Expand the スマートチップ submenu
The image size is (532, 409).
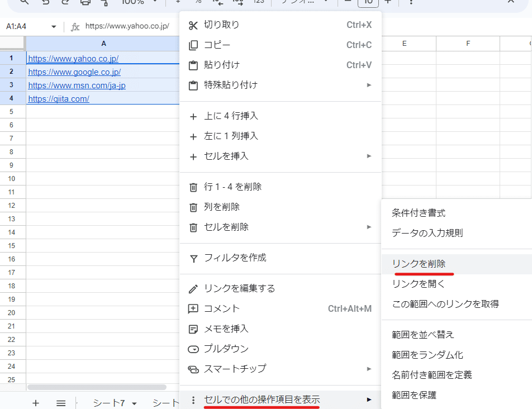[369, 369]
